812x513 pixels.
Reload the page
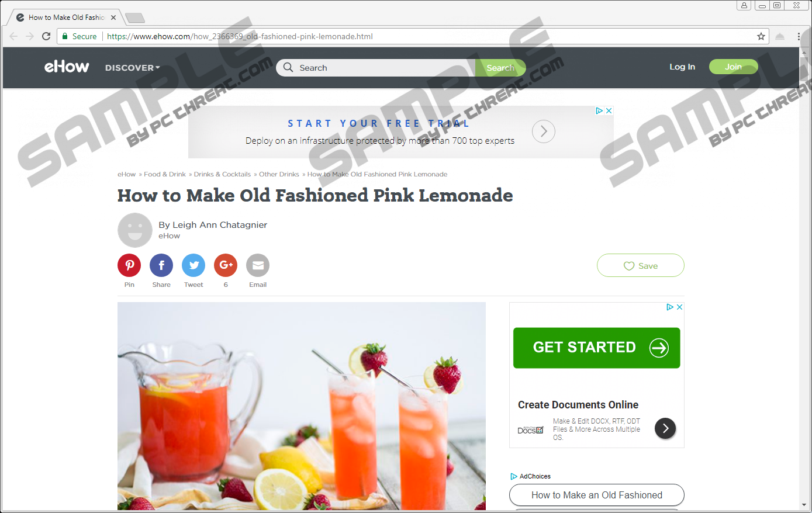(x=46, y=36)
